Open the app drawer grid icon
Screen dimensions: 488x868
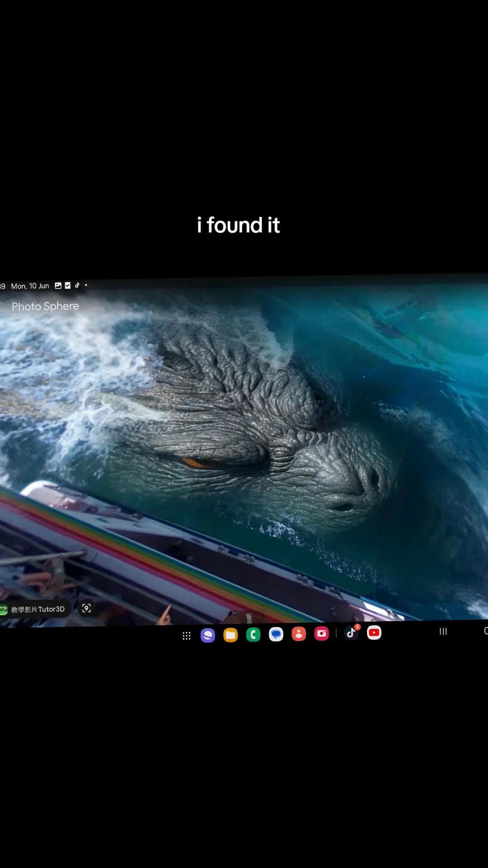pos(187,636)
